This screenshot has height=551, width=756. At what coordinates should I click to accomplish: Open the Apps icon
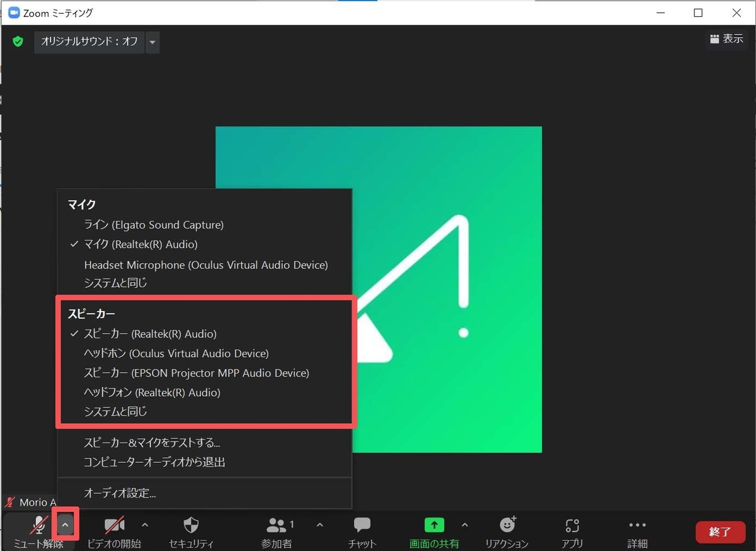tap(572, 525)
